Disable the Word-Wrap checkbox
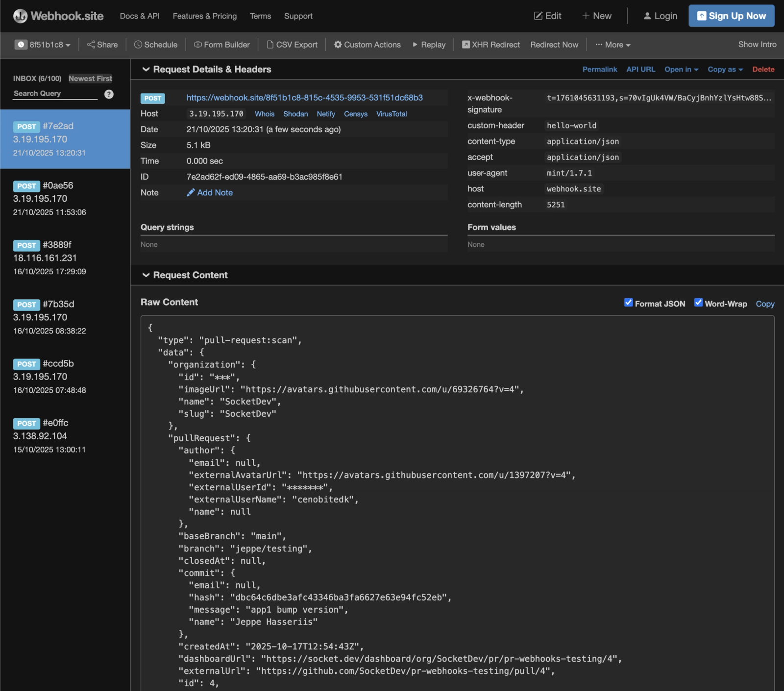 (698, 303)
